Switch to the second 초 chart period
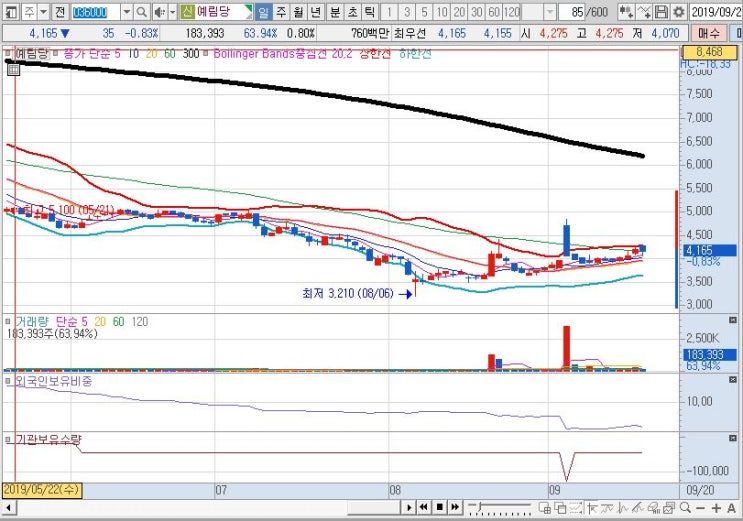This screenshot has height=521, width=743. 353,12
